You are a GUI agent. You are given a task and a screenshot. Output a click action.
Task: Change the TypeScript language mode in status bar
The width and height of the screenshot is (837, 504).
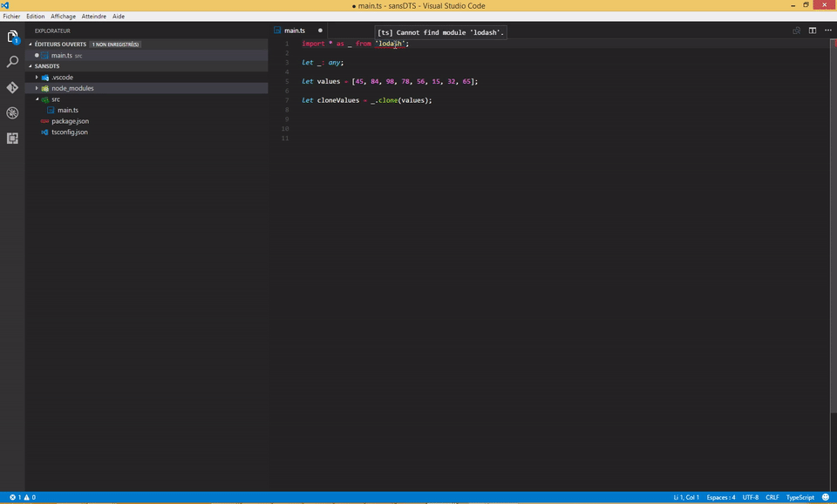tap(800, 497)
